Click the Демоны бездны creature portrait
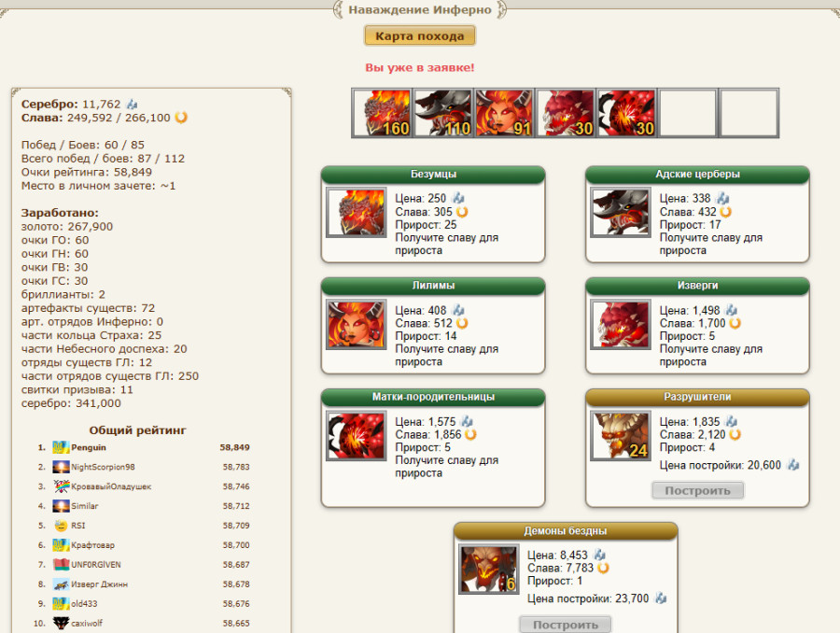 coord(488,569)
